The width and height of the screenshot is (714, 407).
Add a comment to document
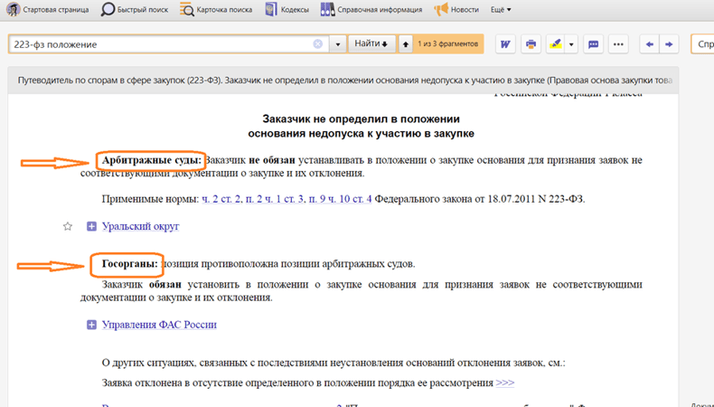[593, 44]
